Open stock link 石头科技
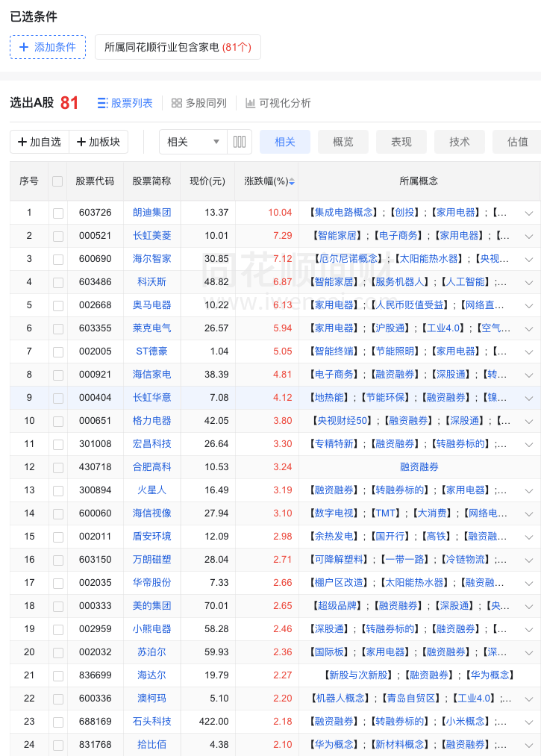The width and height of the screenshot is (541, 756). (x=152, y=721)
